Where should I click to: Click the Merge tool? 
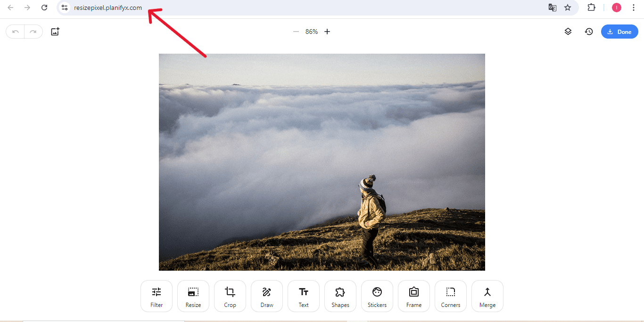tap(487, 296)
